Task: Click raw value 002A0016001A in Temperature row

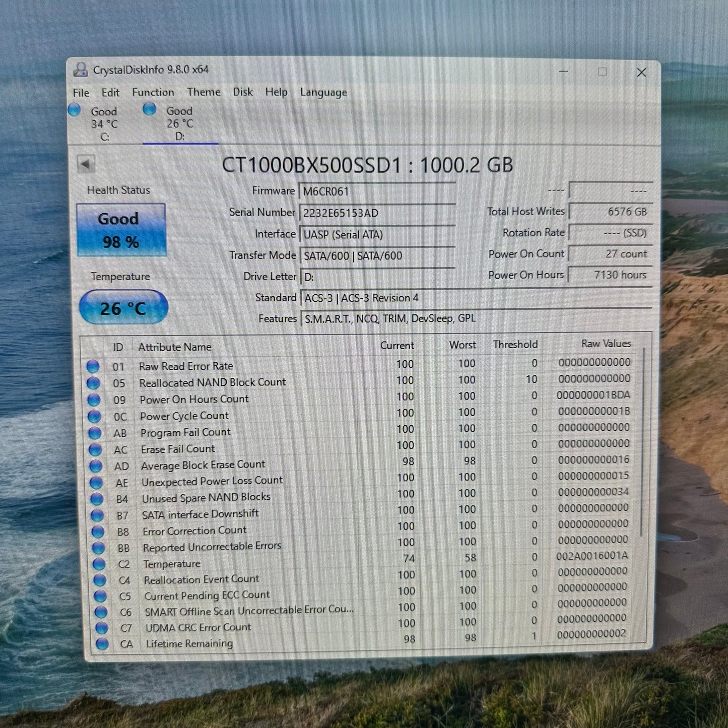Action: click(592, 556)
